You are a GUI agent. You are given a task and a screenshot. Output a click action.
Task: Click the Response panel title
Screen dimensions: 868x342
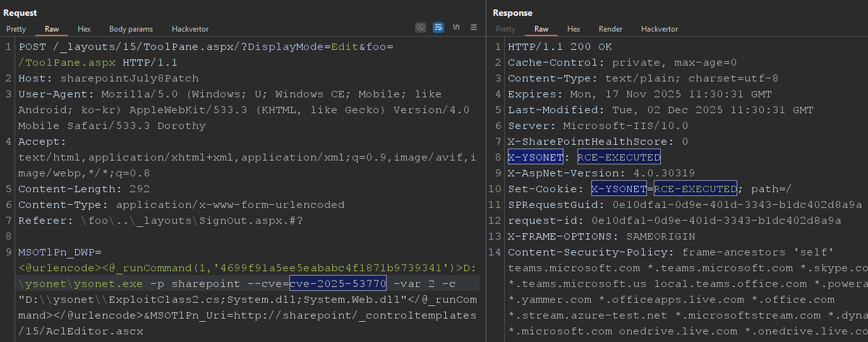pos(513,13)
